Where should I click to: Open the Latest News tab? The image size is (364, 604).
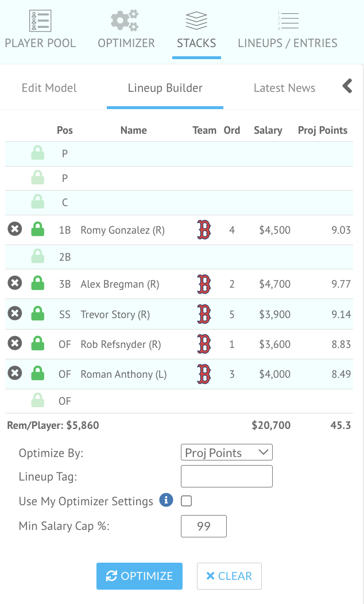click(284, 88)
